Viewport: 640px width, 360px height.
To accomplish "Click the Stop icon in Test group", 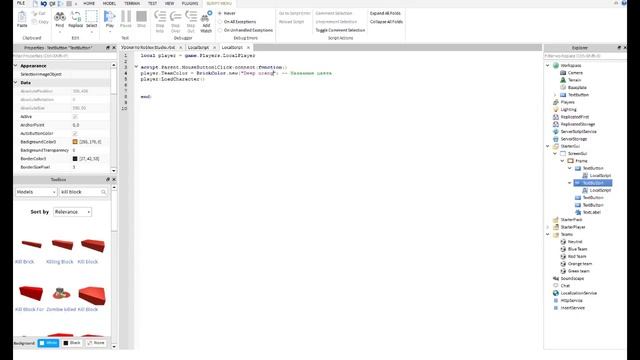I will click(x=141, y=17).
